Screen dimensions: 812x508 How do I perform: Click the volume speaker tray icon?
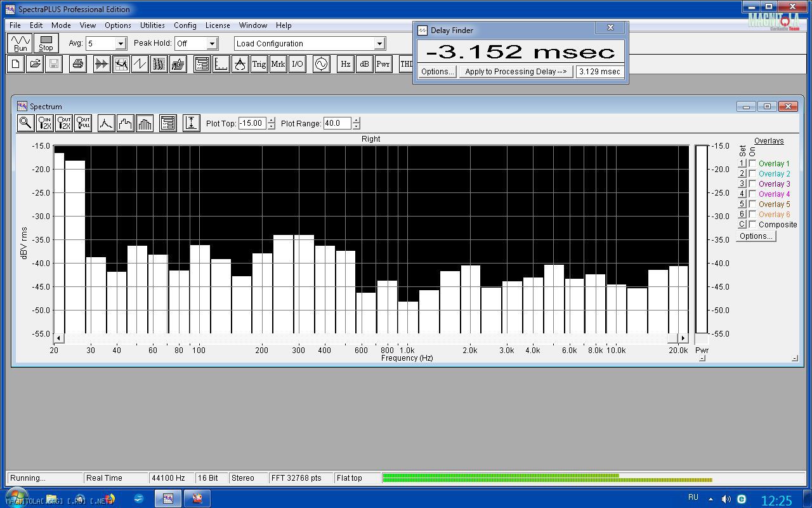click(726, 499)
